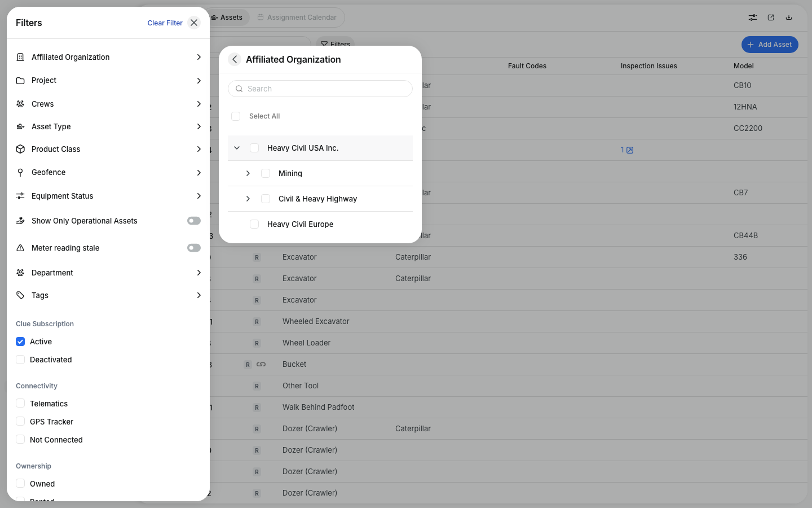This screenshot has width=812, height=508.
Task: Check the Deactivated subscription checkbox
Action: tap(20, 360)
